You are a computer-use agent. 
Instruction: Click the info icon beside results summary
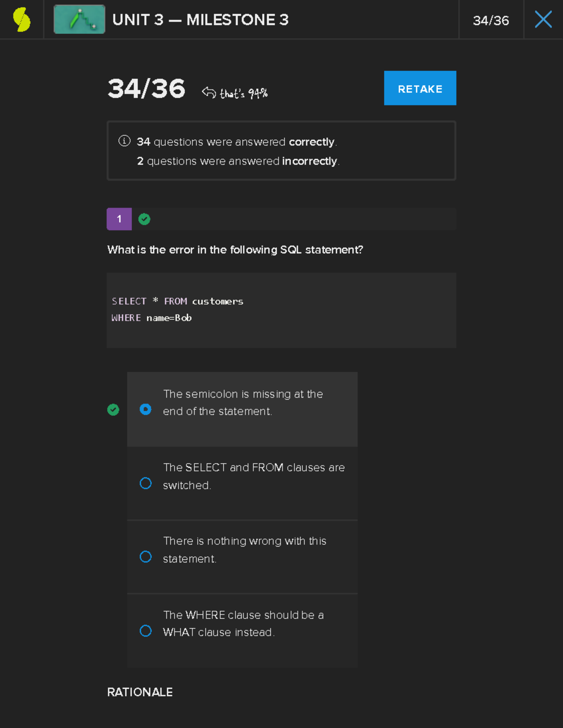coord(124,141)
